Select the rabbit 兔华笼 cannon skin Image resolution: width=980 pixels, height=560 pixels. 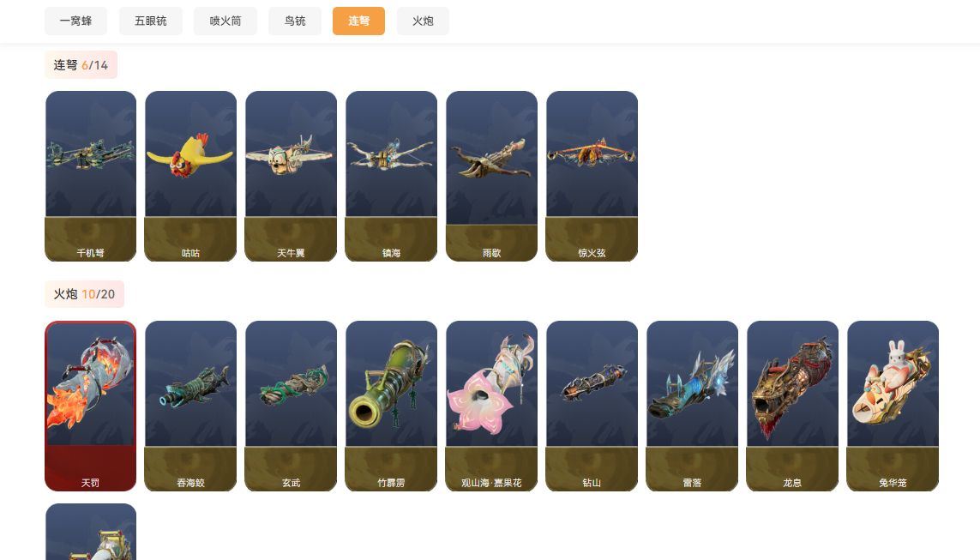(893, 406)
